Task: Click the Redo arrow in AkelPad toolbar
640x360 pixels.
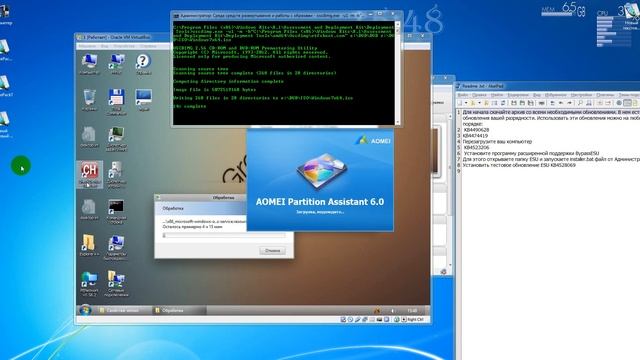Action: pos(569,103)
